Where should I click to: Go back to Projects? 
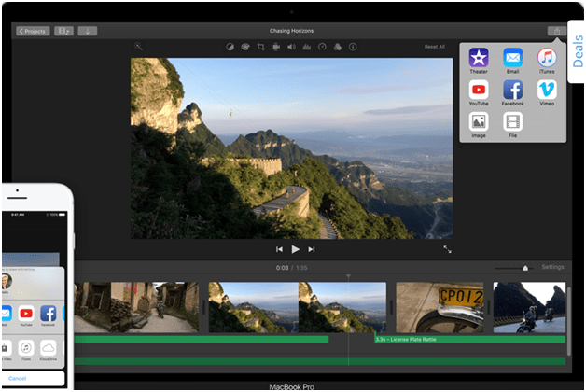pyautogui.click(x=33, y=31)
